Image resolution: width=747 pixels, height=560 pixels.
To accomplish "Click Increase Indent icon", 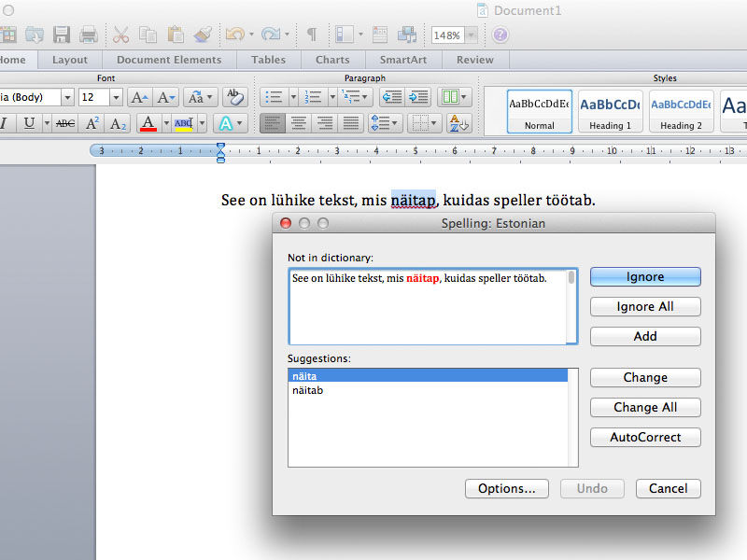I will pyautogui.click(x=418, y=97).
